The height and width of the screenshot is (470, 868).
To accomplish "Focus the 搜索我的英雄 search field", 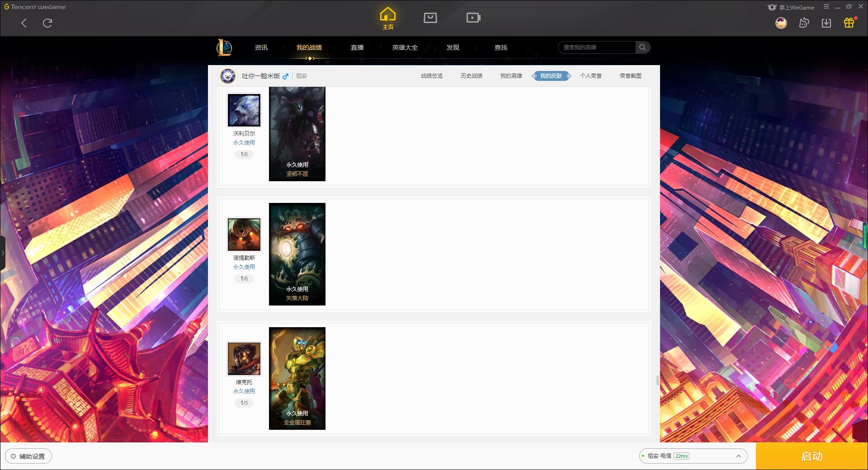I will [597, 47].
